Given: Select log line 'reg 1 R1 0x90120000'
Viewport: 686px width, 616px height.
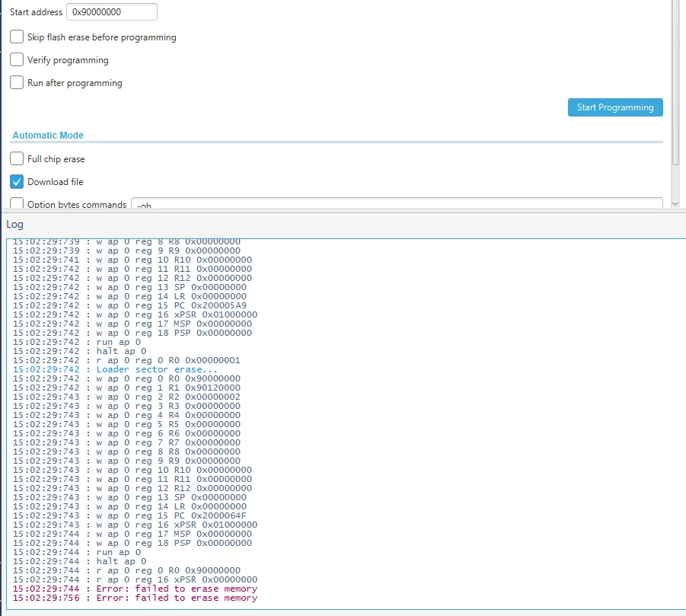Looking at the screenshot, I should click(126, 388).
